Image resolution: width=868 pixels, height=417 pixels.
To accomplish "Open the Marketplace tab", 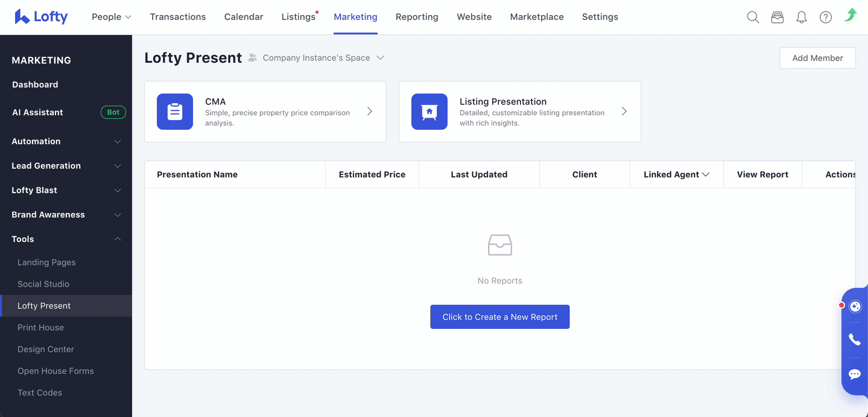I will (x=537, y=17).
